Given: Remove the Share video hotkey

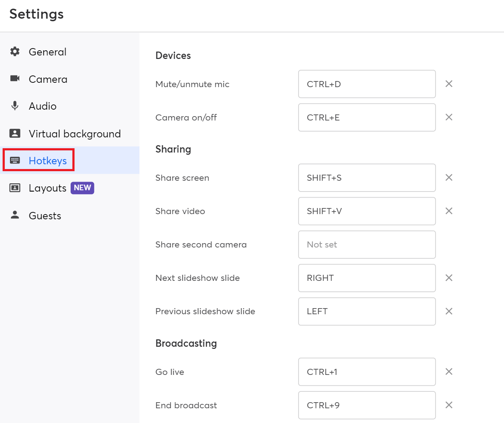Looking at the screenshot, I should point(449,211).
